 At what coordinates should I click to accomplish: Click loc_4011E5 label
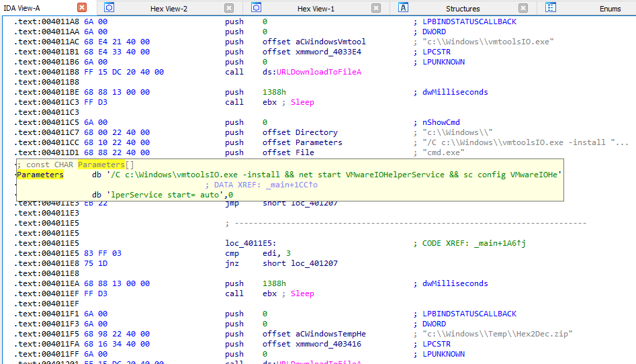[x=251, y=244]
